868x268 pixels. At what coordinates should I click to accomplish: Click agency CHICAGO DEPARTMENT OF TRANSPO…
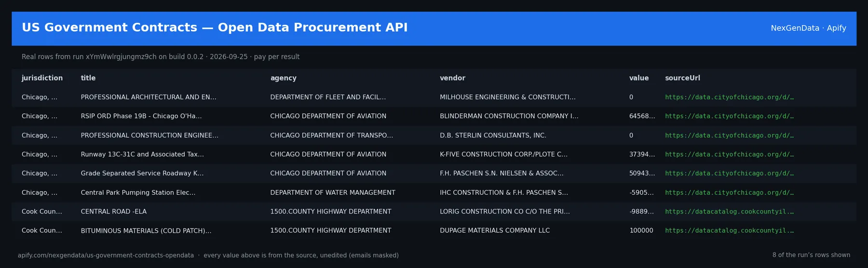tap(332, 135)
